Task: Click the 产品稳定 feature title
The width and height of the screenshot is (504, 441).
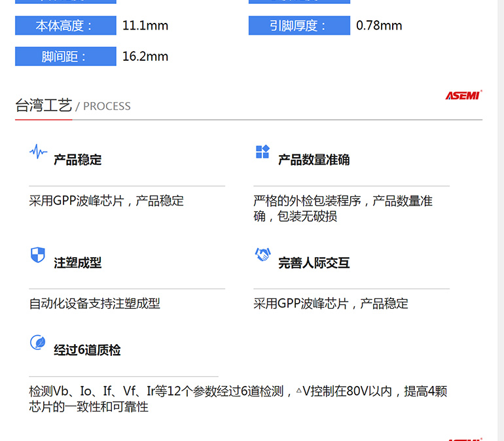Action: [x=77, y=160]
